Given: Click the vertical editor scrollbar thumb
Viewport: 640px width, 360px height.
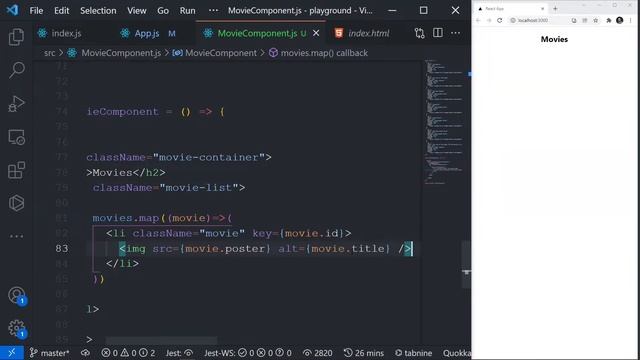Looking at the screenshot, I should click(466, 264).
